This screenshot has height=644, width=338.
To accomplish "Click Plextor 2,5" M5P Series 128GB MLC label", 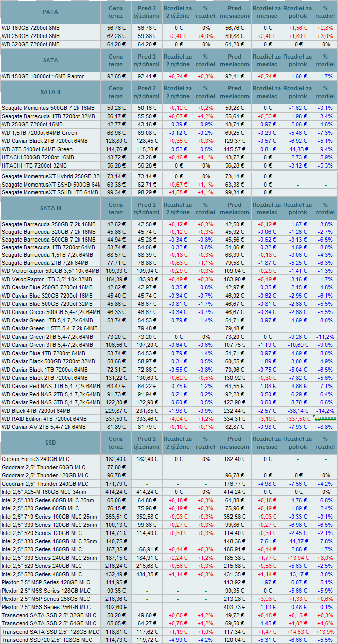I will coord(45,582).
